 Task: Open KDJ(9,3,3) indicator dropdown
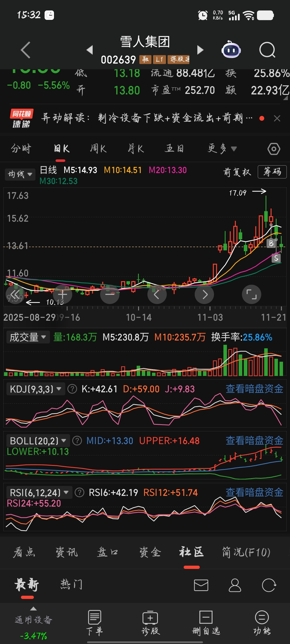pyautogui.click(x=36, y=389)
